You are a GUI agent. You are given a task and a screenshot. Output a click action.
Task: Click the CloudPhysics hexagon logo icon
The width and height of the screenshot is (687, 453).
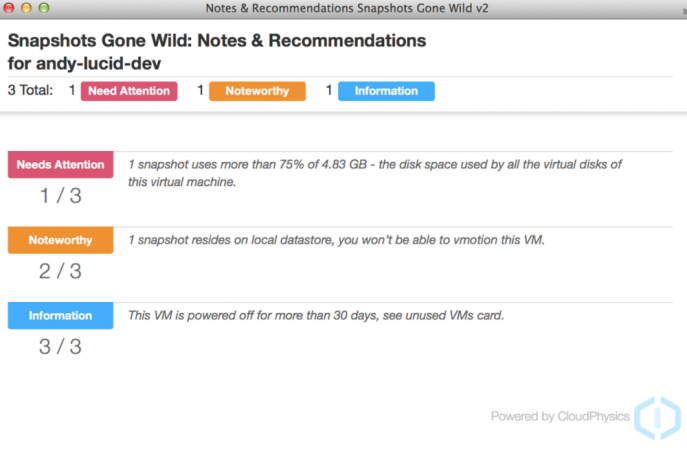click(657, 418)
